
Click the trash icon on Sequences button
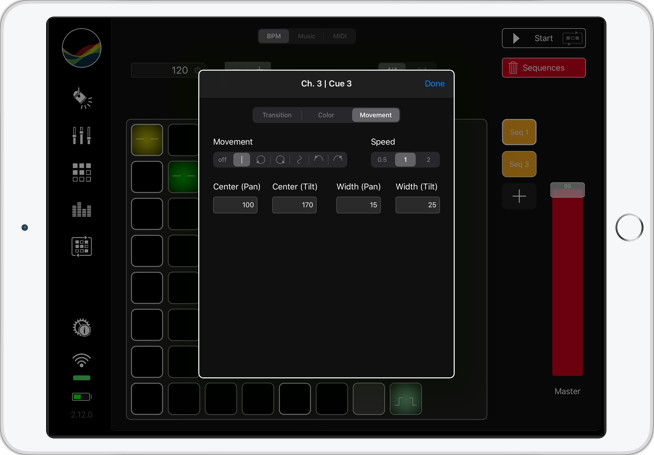click(513, 68)
